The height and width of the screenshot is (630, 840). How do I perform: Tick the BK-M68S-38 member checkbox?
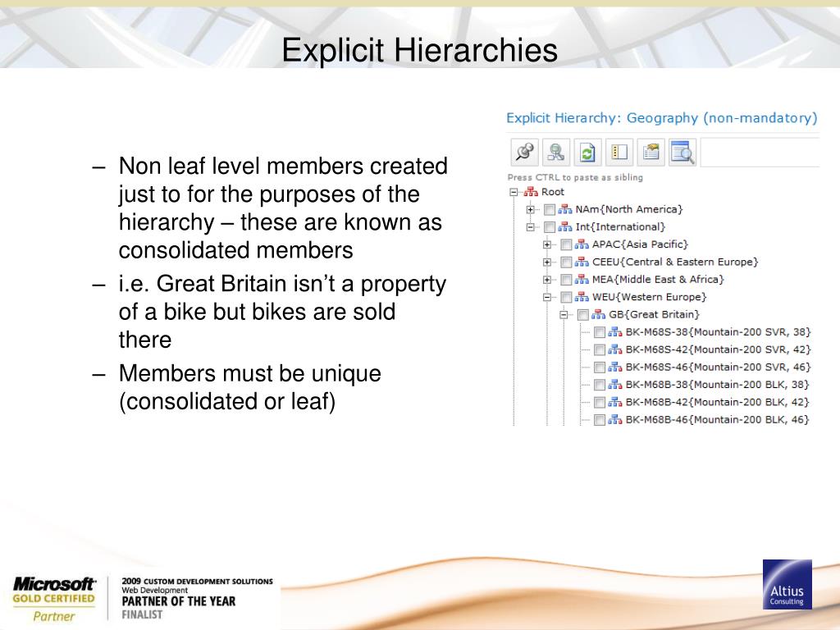(600, 333)
